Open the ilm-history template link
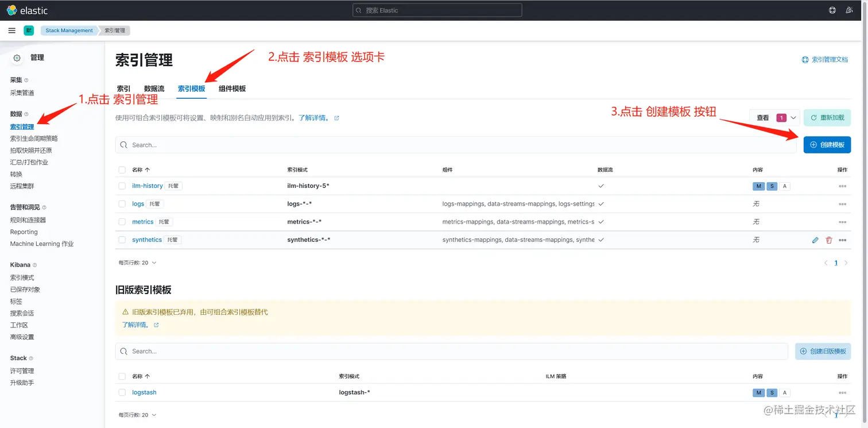 [148, 186]
